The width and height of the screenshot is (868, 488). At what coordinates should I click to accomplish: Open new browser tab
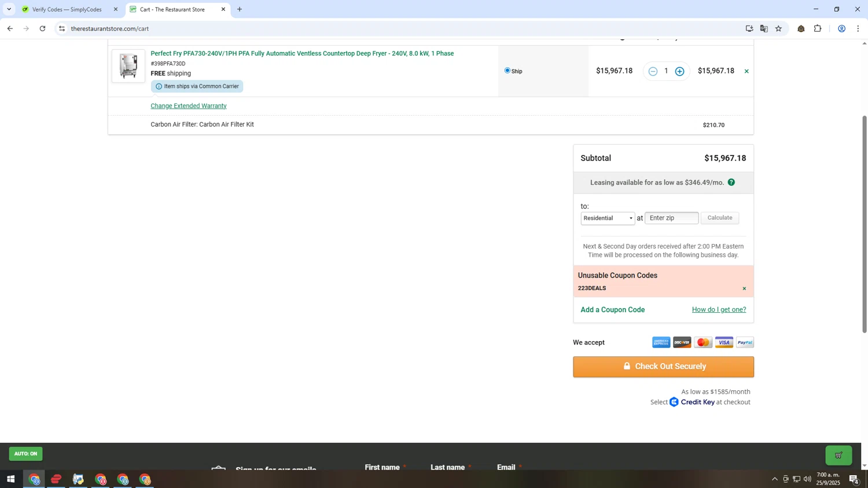click(240, 9)
